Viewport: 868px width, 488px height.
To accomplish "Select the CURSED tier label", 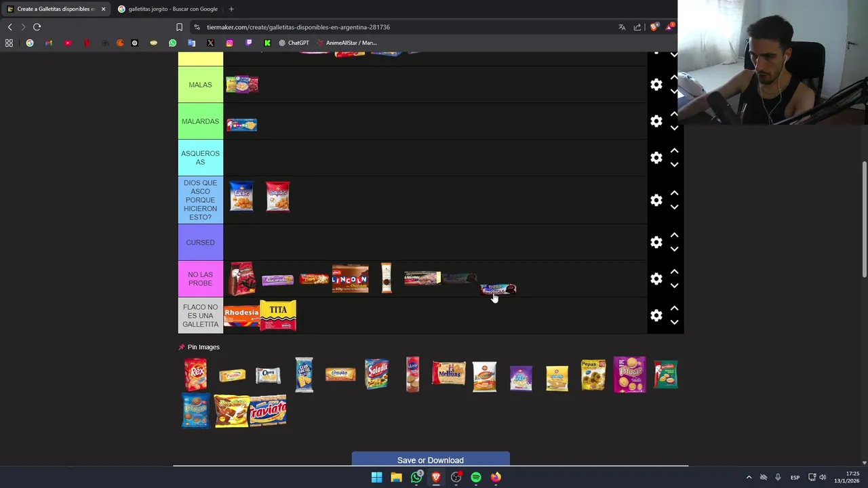I will 200,242.
